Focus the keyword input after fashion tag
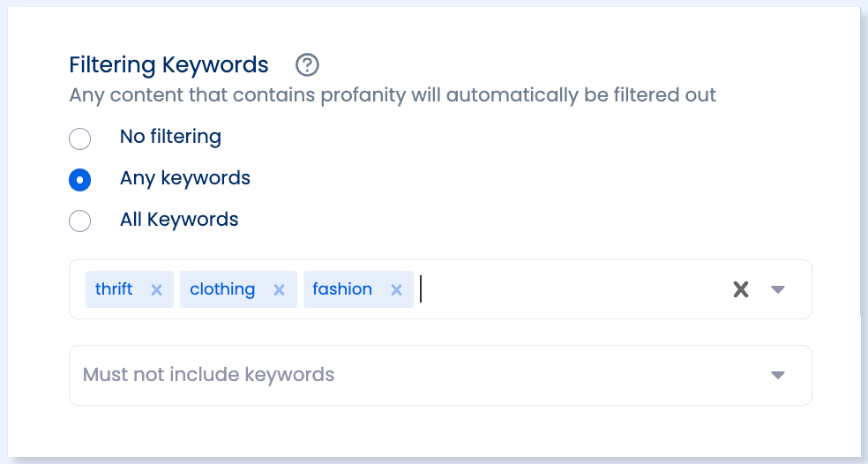The width and height of the screenshot is (868, 464). tap(570, 289)
